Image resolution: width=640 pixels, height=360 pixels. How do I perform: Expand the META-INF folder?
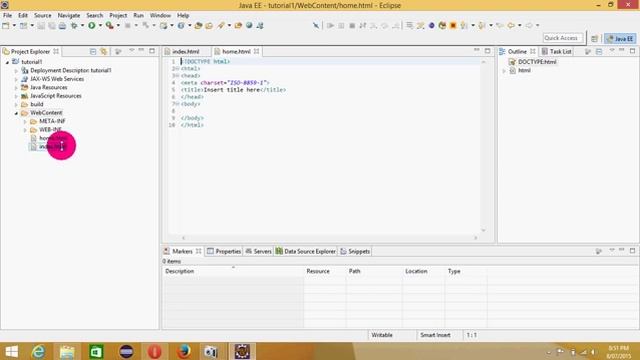click(25, 121)
